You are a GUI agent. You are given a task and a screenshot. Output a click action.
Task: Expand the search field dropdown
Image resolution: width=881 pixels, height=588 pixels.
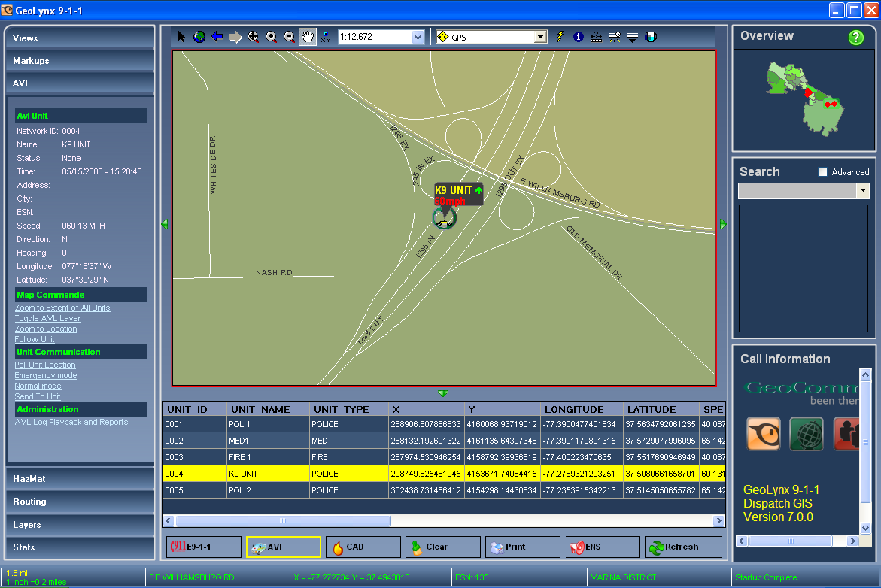pos(864,190)
